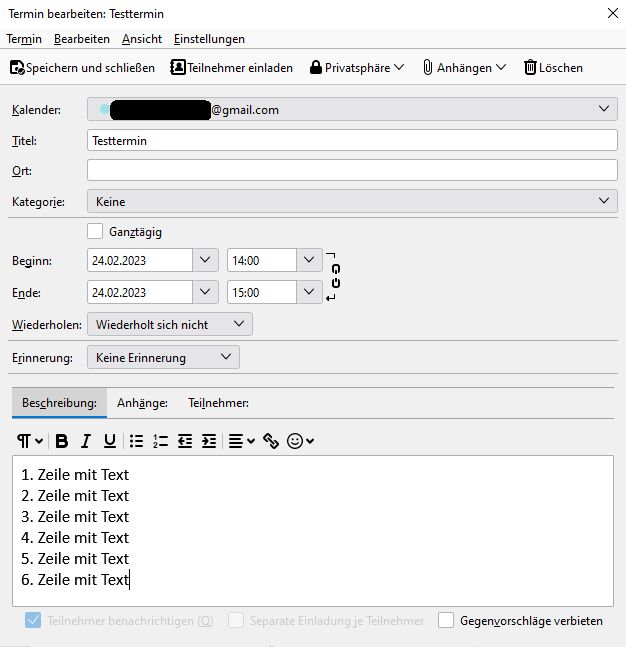This screenshot has height=647, width=626.
Task: Insert a bulleted list
Action: point(136,441)
